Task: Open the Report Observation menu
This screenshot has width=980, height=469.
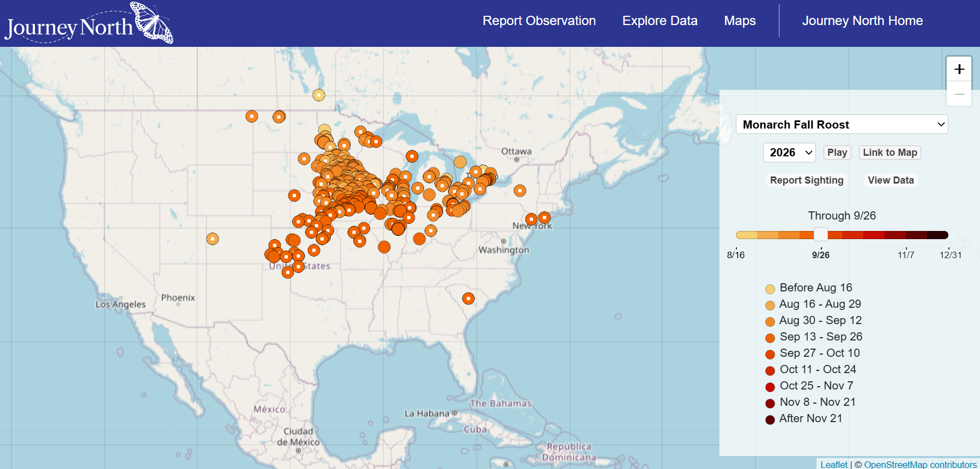Action: [539, 21]
